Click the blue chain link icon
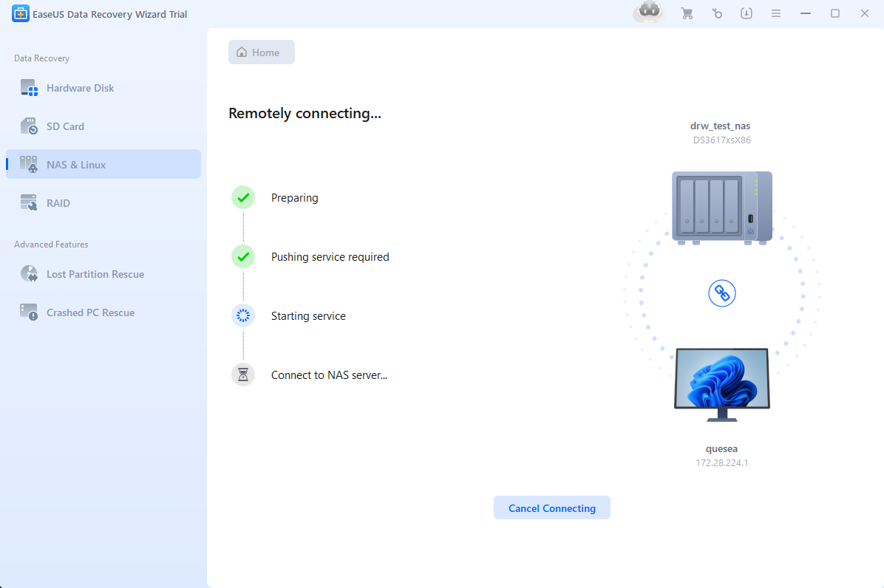 [x=721, y=293]
